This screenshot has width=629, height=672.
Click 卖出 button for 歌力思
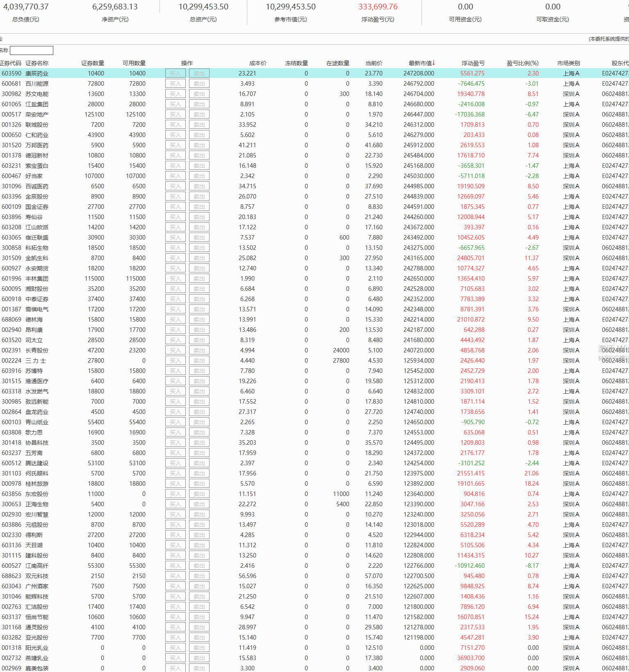click(199, 432)
